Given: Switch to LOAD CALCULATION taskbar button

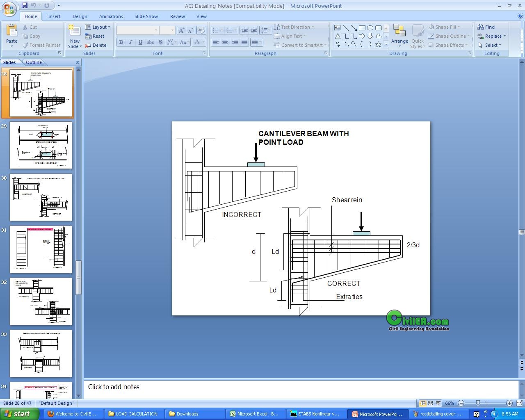Looking at the screenshot, I should tap(135, 414).
